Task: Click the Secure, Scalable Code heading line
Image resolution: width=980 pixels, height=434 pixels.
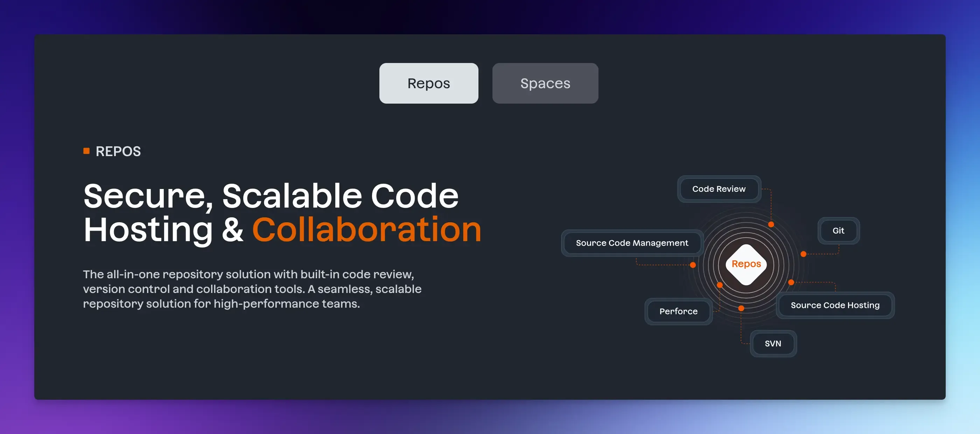Action: (x=271, y=196)
